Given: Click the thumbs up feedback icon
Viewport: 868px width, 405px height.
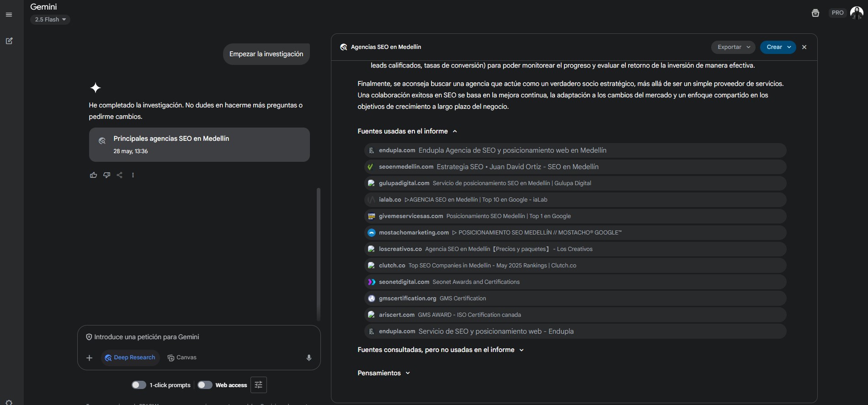Looking at the screenshot, I should (93, 175).
